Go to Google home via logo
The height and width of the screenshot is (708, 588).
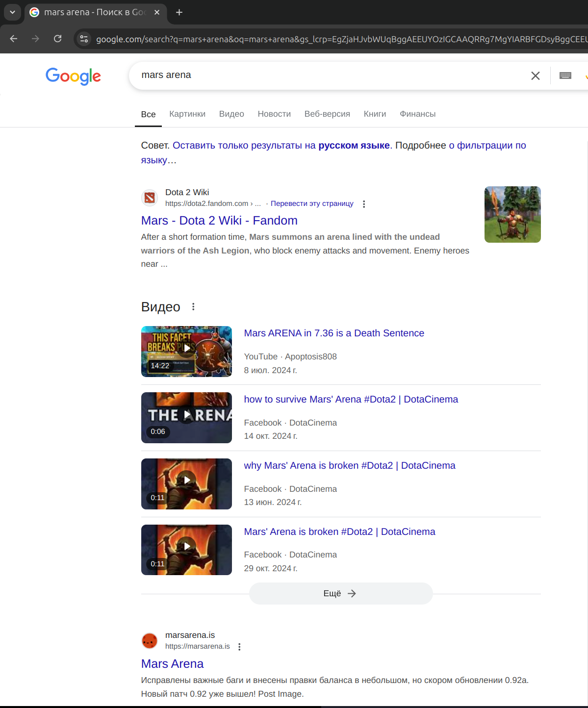point(74,76)
